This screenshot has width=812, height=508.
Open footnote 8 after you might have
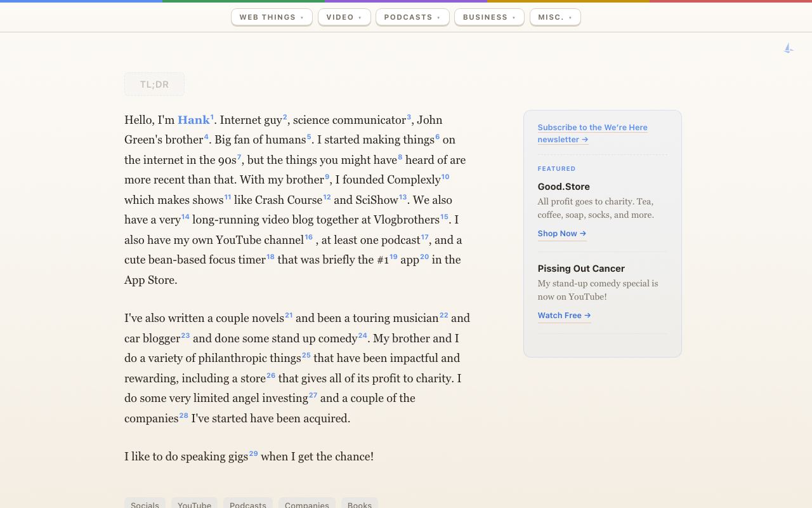click(x=400, y=157)
